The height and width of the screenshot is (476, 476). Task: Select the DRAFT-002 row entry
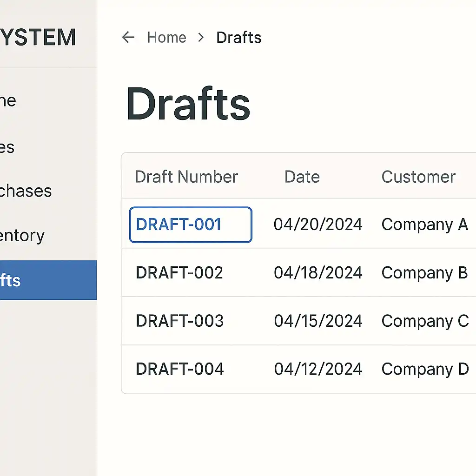pos(179,273)
